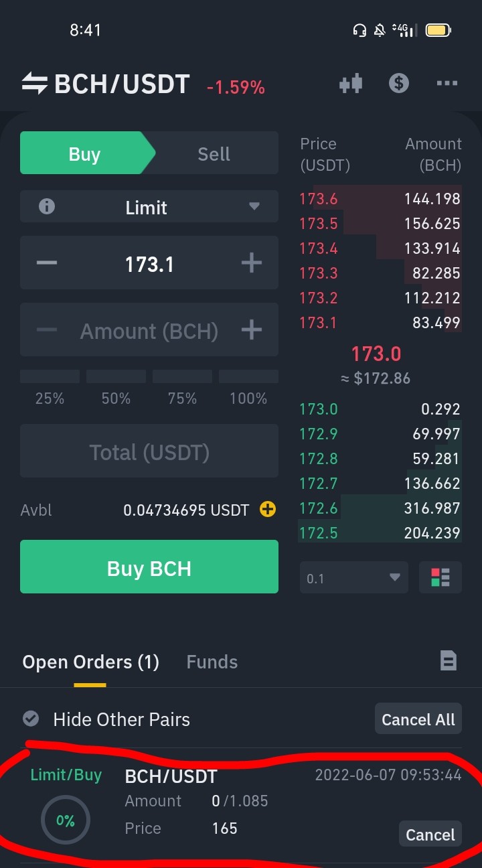This screenshot has height=868, width=482.
Task: Tap the Cancel All button
Action: point(418,719)
